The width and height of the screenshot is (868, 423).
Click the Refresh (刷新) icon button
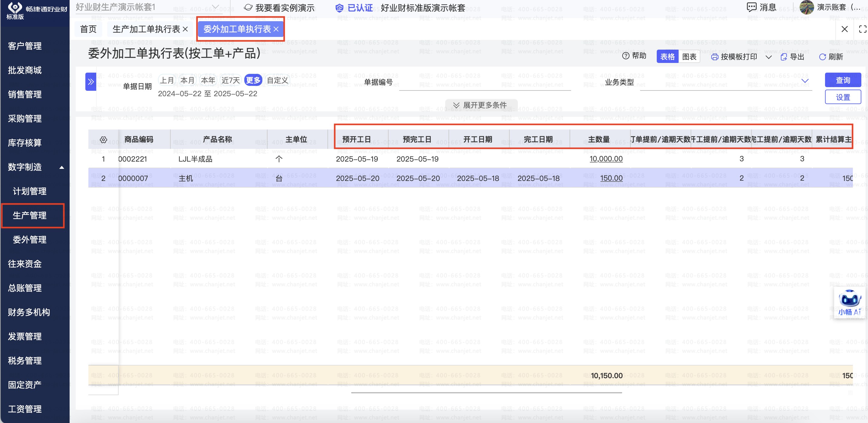823,57
